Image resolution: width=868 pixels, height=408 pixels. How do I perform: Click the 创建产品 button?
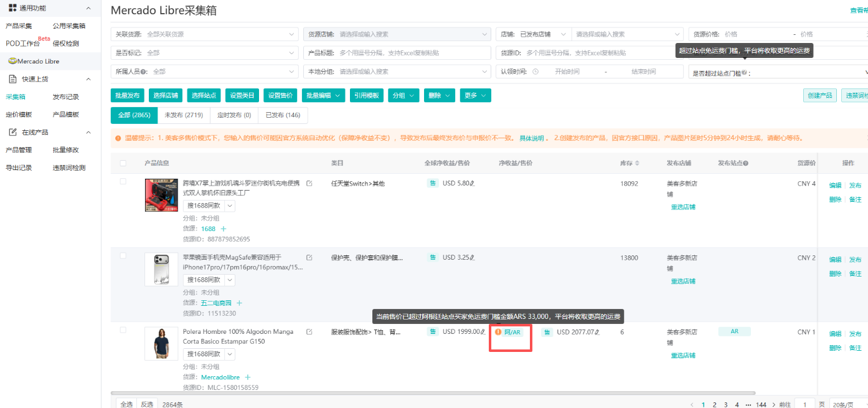point(819,95)
